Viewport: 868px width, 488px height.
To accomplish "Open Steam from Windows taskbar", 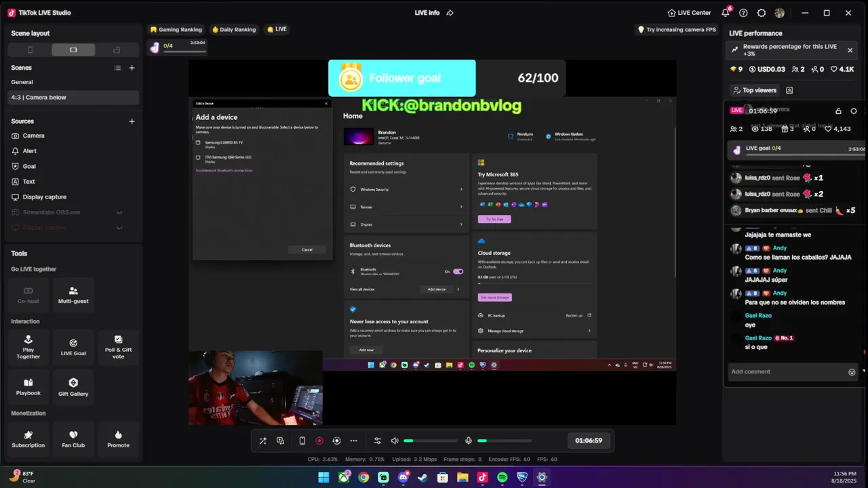I will click(423, 477).
